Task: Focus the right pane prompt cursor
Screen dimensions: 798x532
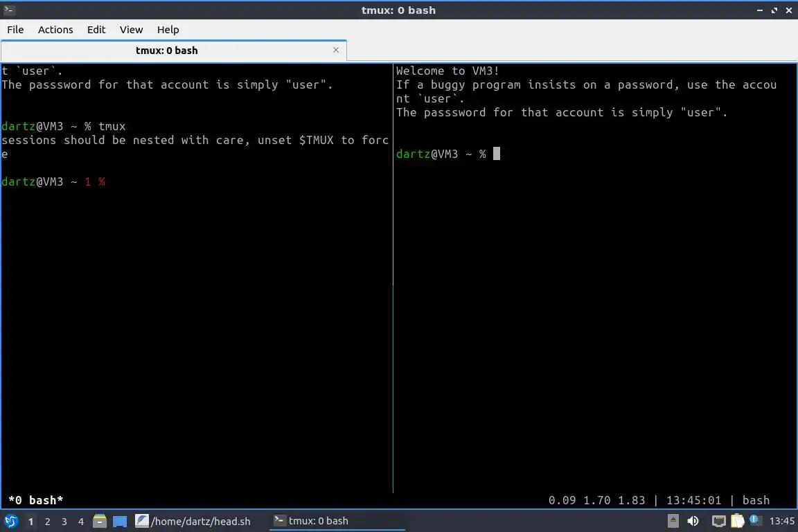Action: (497, 154)
